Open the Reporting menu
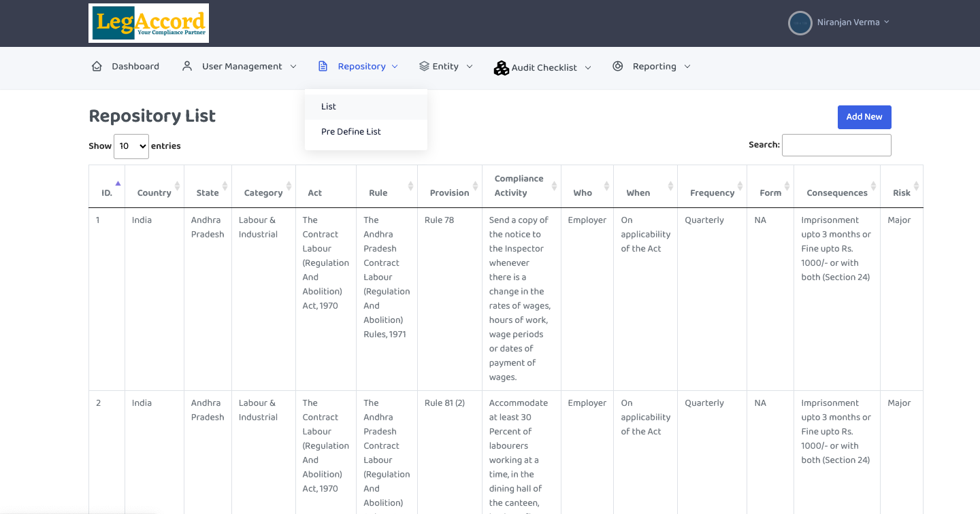Screen dimensions: 980x514 (652, 67)
